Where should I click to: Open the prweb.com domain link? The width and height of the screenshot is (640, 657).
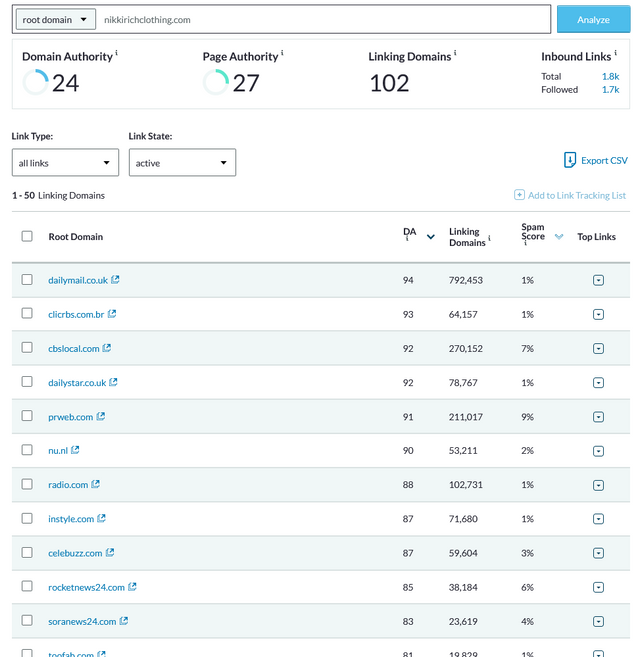[x=70, y=417]
